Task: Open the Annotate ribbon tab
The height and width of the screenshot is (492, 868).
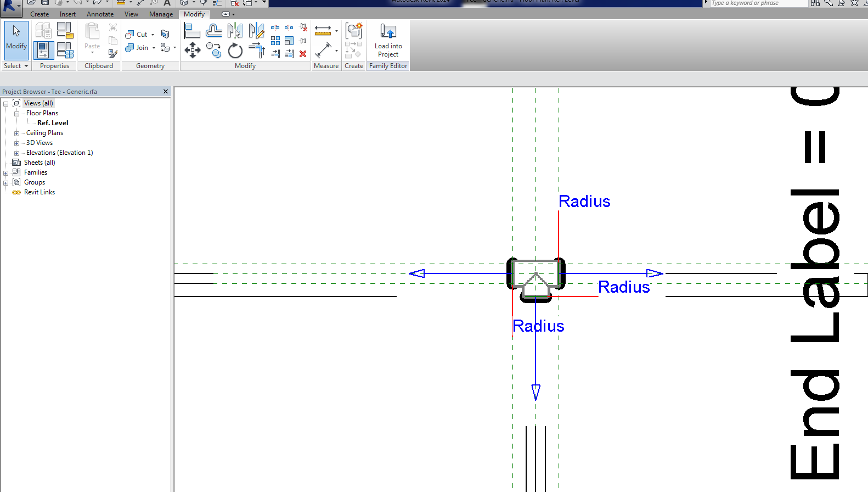Action: 100,14
